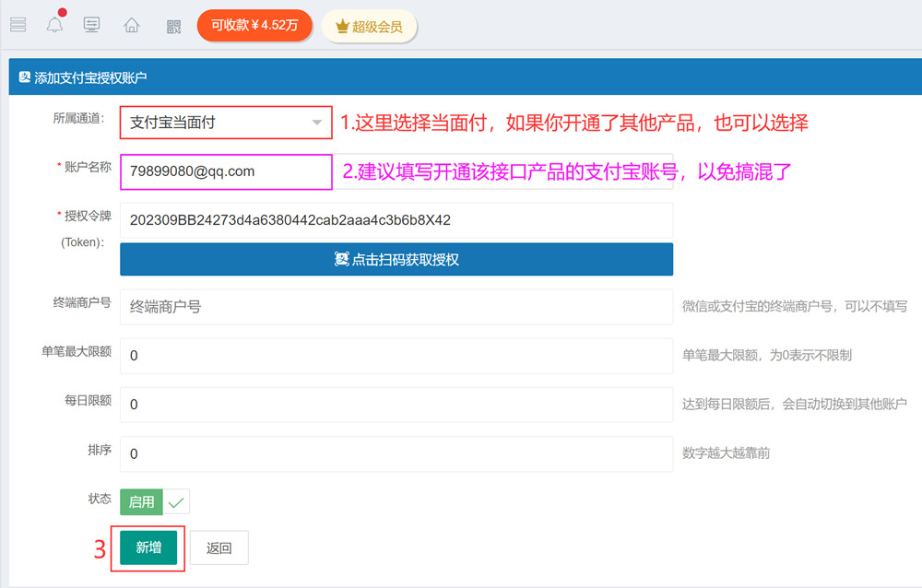Expand the 所属通道 dropdown showing 支付宝当面付
Viewport: 922px width, 588px height.
point(226,122)
